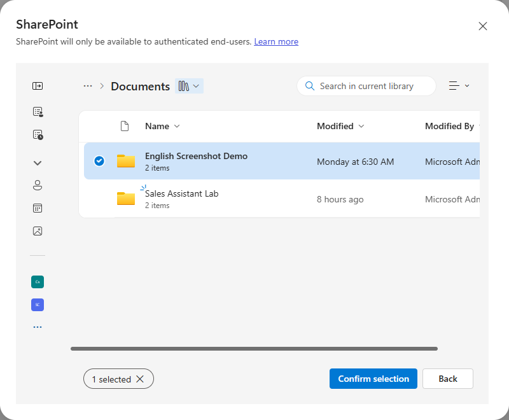Open the Recent files clock icon in sidebar
This screenshot has height=420, width=509.
click(x=38, y=135)
